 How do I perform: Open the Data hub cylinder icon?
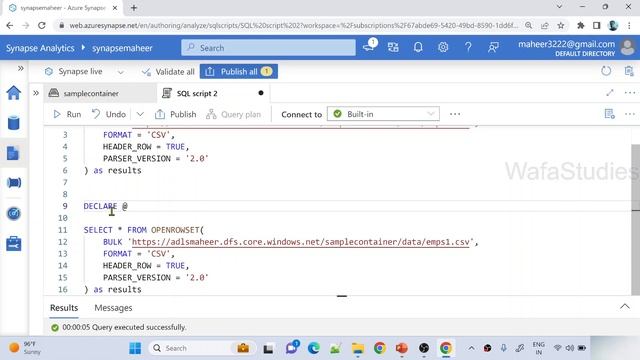(x=13, y=123)
